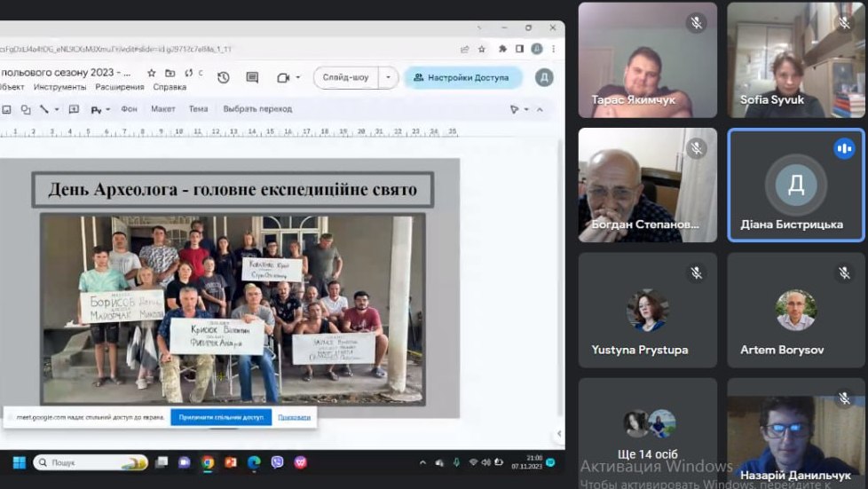Select the Line tool
This screenshot has width=868, height=489.
(44, 109)
